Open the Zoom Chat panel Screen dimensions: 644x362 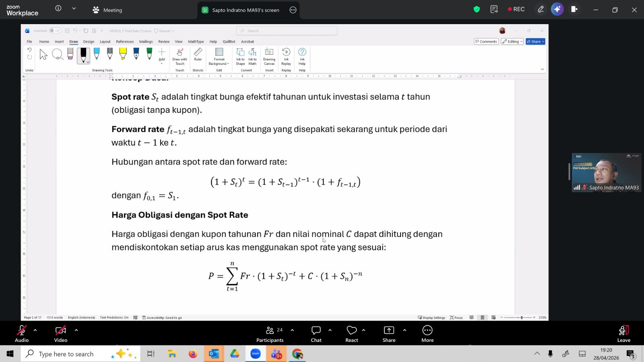point(316,334)
